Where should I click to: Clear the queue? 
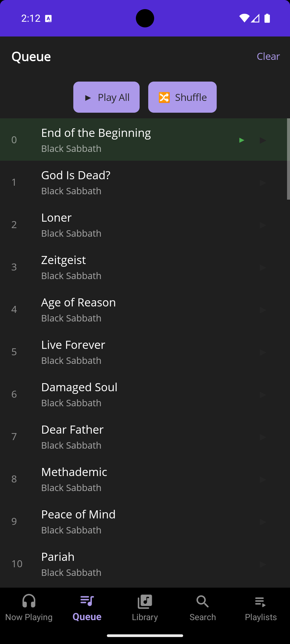coord(268,56)
